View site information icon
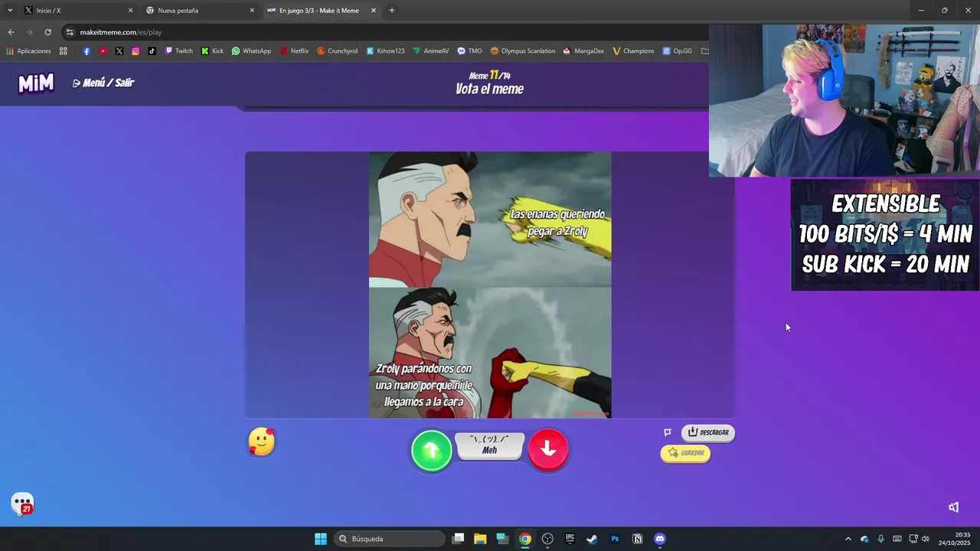 point(70,32)
